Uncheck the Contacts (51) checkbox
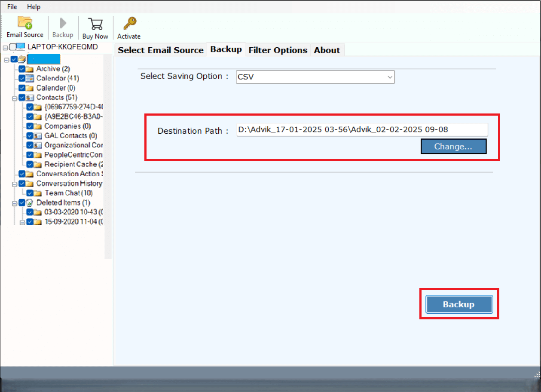This screenshot has height=392, width=541. pyautogui.click(x=22, y=98)
